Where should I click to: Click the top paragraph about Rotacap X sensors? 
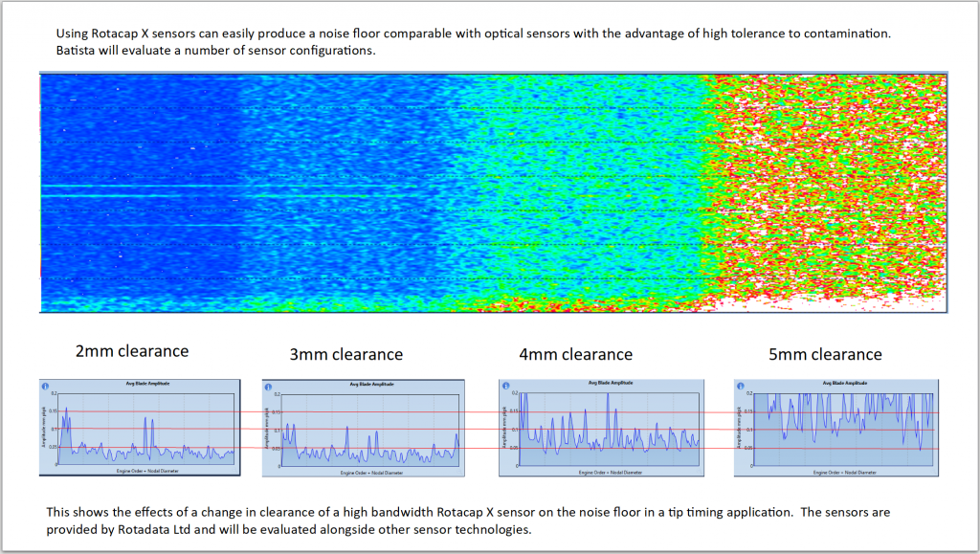coord(474,42)
